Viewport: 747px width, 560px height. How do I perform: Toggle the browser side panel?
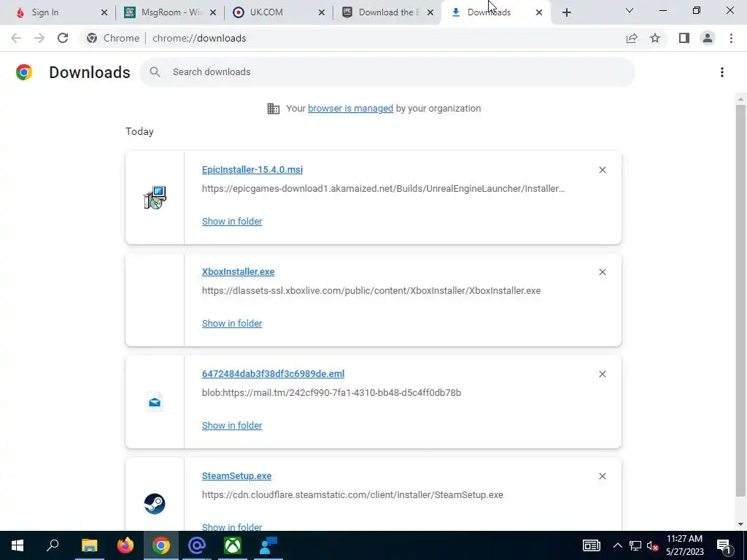(684, 38)
